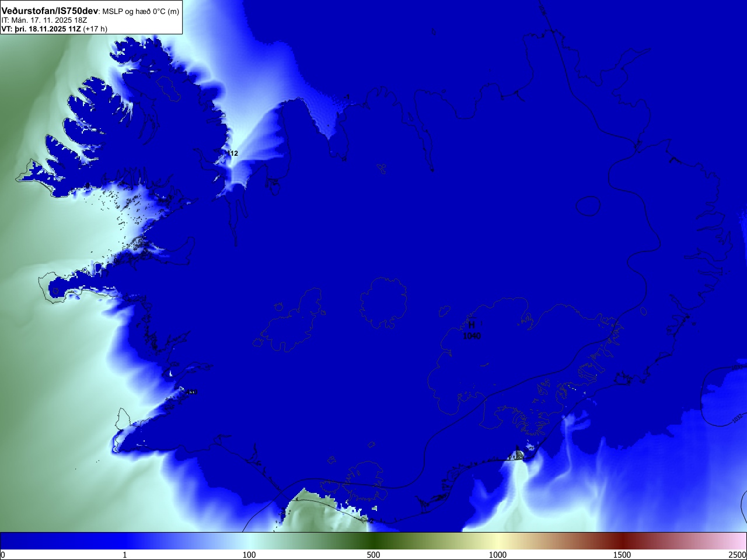Click the "IT: Mán. 17. 11. 2025 18Z" line

(x=44, y=20)
